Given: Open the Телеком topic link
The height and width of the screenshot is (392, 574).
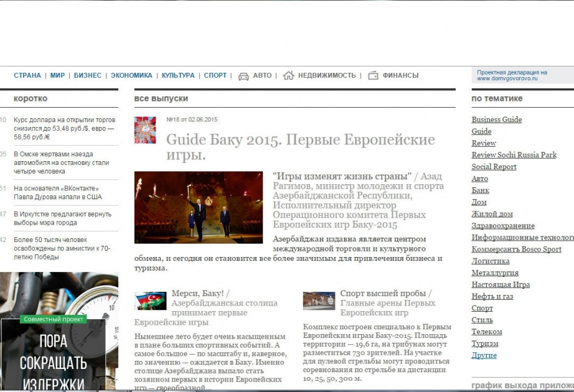Looking at the screenshot, I should coord(487,332).
